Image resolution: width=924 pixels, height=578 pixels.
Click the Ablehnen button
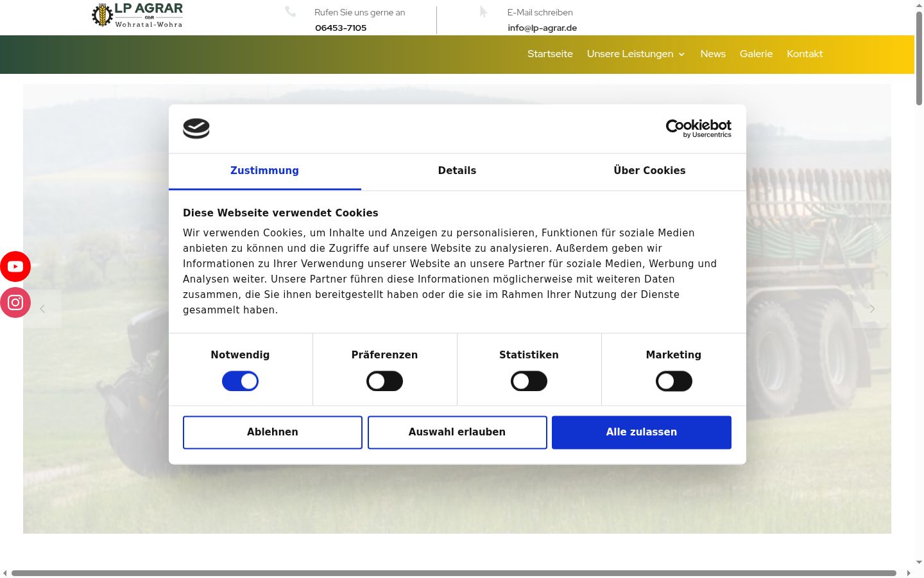[273, 432]
